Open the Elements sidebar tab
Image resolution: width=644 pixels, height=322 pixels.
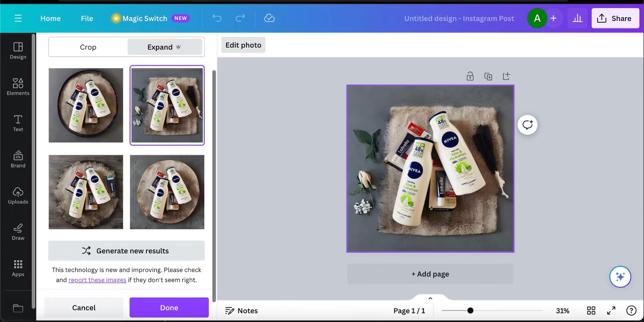[18, 86]
